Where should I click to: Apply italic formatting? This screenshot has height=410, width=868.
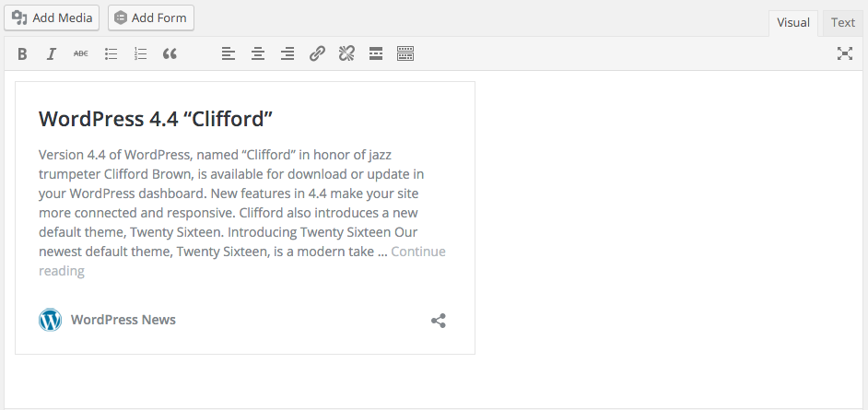(x=52, y=54)
